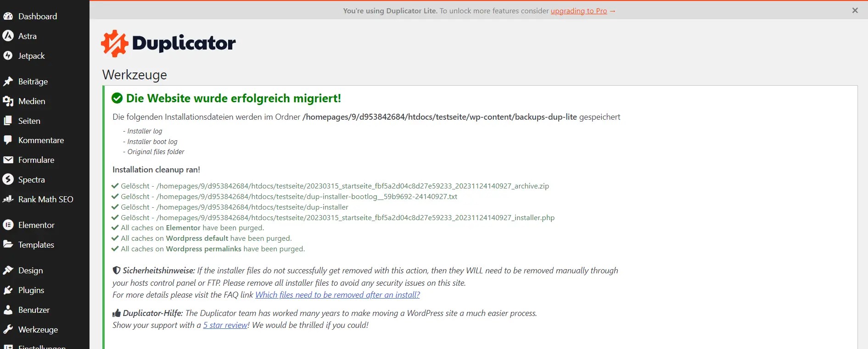Screen dimensions: 868x349
Task: Dismiss the Duplicator Lite upgrade banner
Action: [855, 11]
